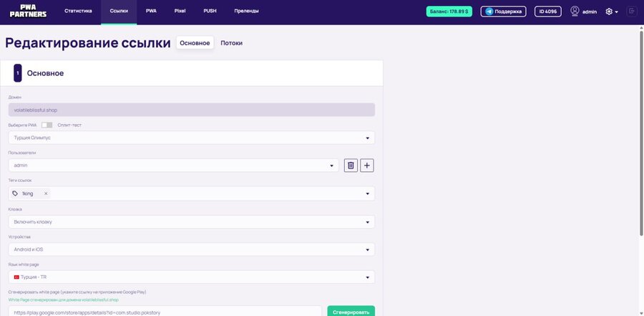Click the Telegram icon on the Поддержка button
The width and height of the screenshot is (644, 316).
pos(488,11)
